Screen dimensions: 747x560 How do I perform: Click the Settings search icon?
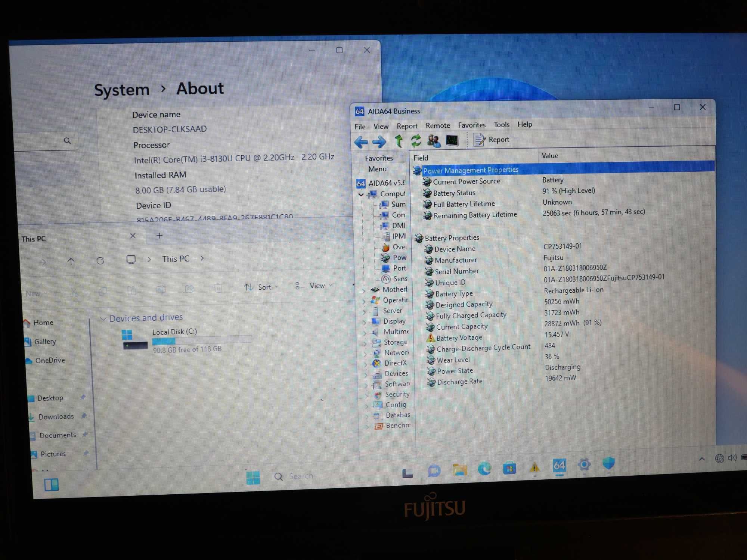tap(67, 141)
